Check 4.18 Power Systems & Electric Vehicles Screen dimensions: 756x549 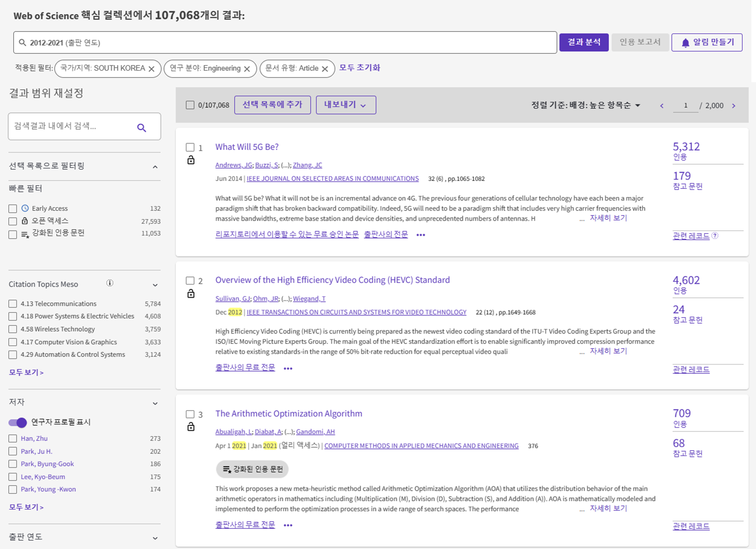[13, 317]
